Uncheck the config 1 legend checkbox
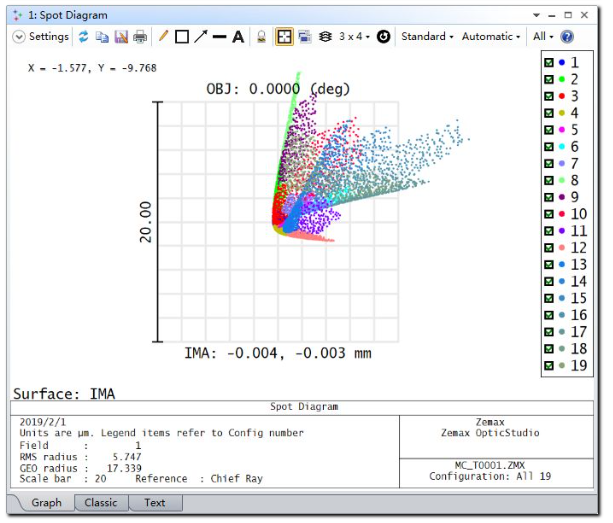This screenshot has height=523, width=613. (548, 62)
